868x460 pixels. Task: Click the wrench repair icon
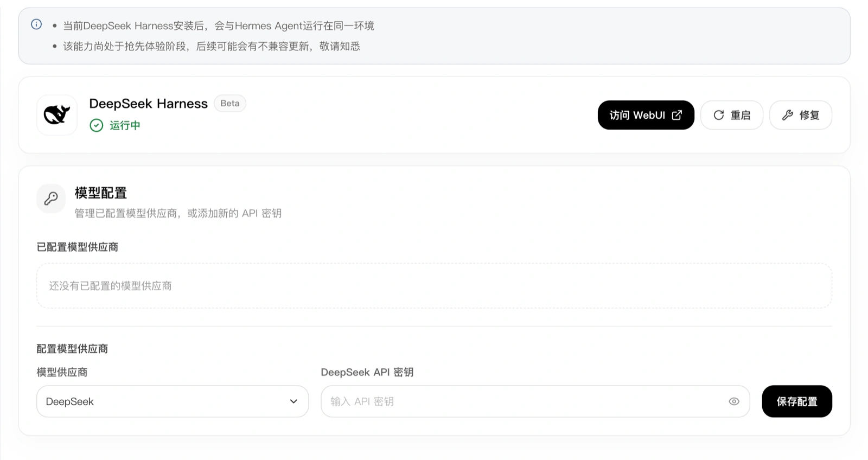(x=788, y=115)
